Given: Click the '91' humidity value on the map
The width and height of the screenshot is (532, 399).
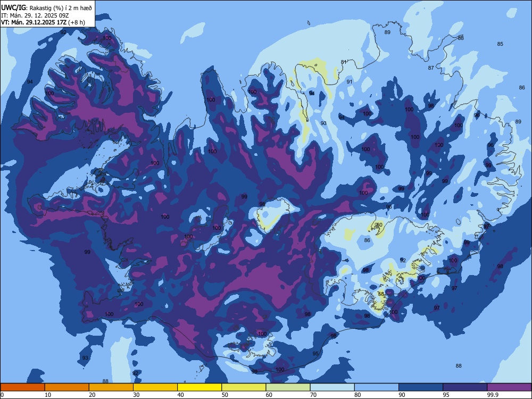Looking at the screenshot, I should click(x=350, y=81).
